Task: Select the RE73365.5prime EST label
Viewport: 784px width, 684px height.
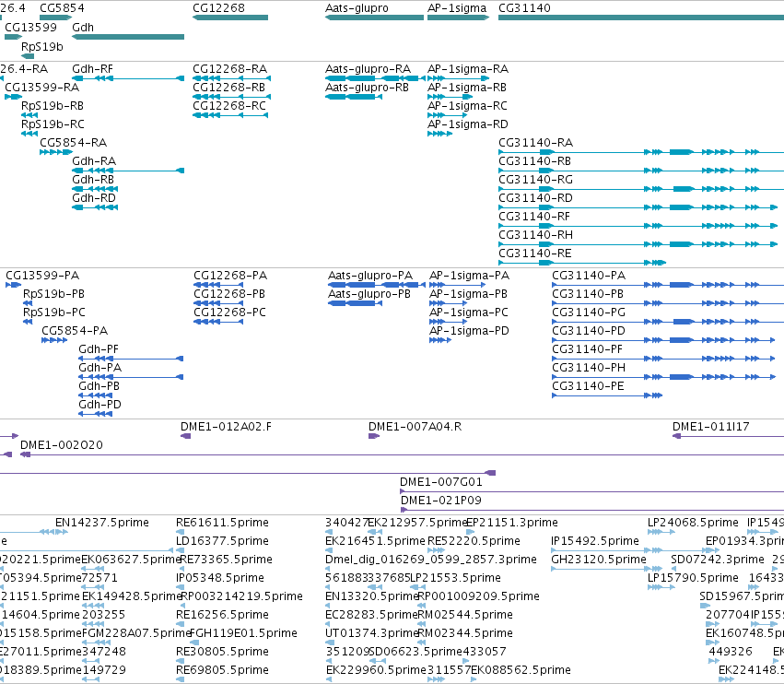Action: point(226,560)
